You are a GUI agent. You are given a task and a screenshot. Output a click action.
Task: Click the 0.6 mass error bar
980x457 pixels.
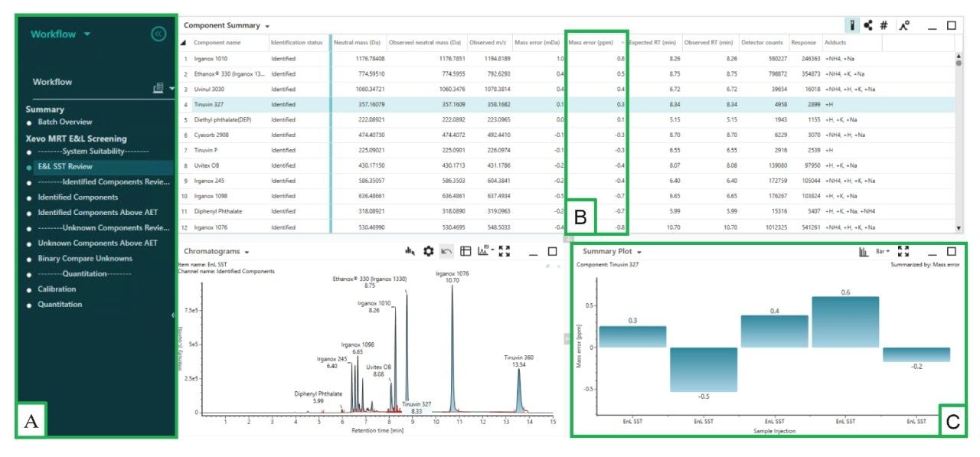pos(845,322)
